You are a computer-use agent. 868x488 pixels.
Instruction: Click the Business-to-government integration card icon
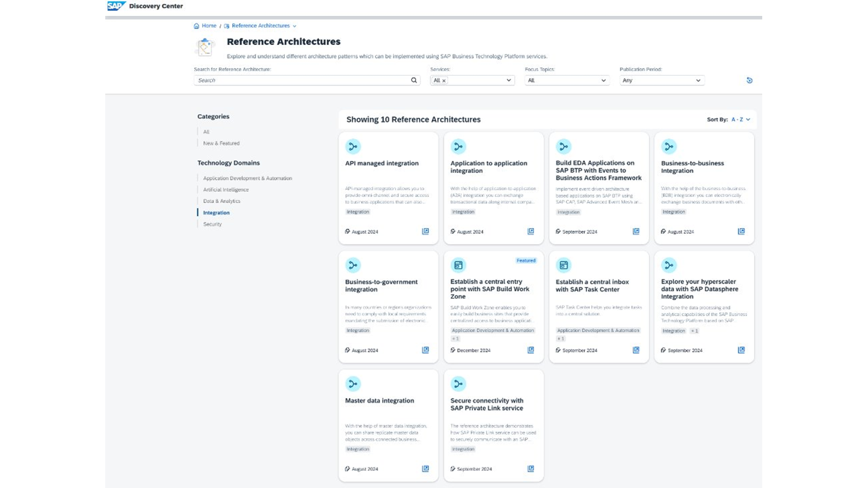pyautogui.click(x=353, y=265)
